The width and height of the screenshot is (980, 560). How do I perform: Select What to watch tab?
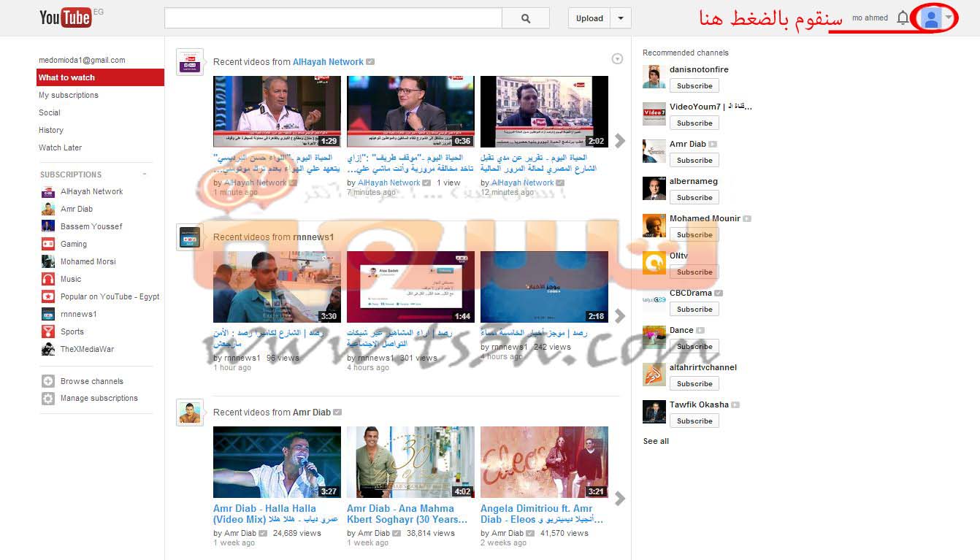tap(100, 77)
